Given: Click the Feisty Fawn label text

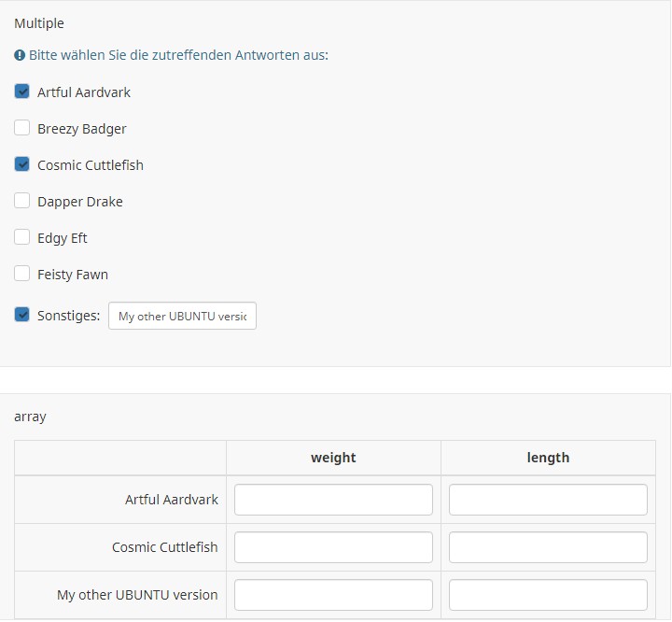Looking at the screenshot, I should (73, 275).
